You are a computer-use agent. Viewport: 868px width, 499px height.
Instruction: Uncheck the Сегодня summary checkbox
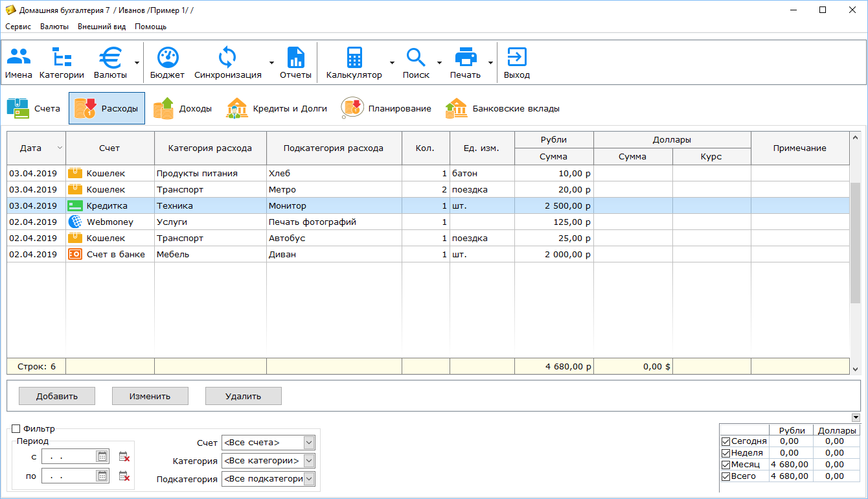click(x=725, y=442)
